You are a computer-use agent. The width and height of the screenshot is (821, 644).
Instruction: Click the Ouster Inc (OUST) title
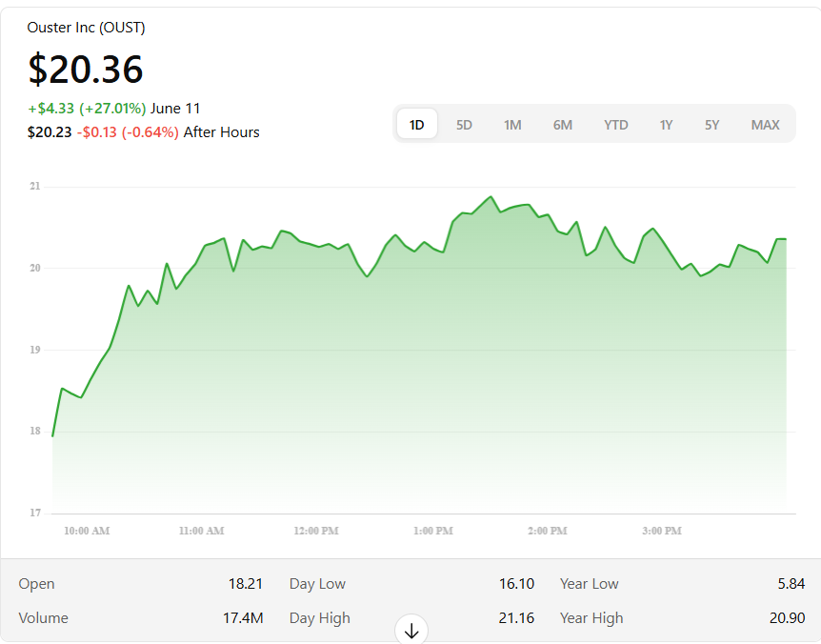click(86, 28)
